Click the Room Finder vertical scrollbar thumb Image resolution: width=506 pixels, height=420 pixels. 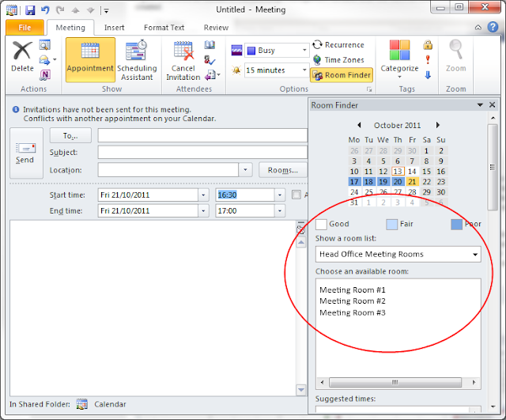coord(493,167)
